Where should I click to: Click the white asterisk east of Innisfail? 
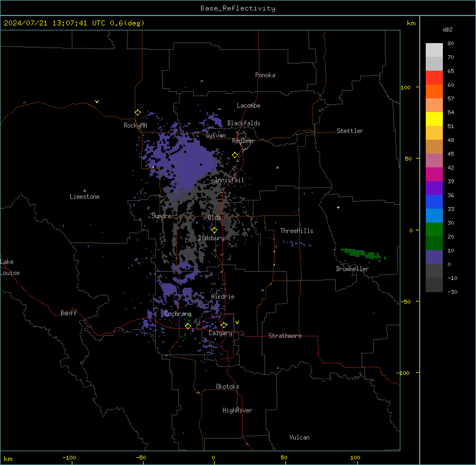tap(277, 167)
